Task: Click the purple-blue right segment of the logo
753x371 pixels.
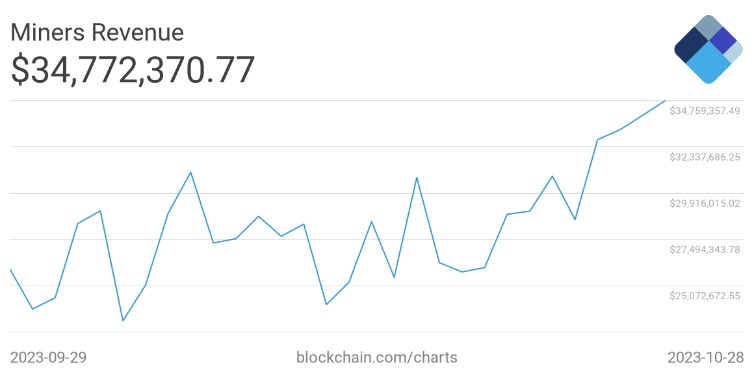Action: tap(723, 40)
